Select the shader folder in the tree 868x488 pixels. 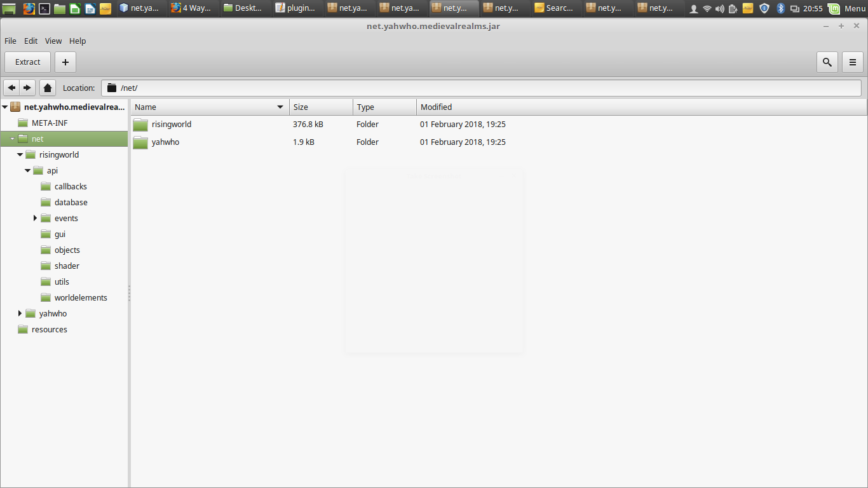click(67, 266)
